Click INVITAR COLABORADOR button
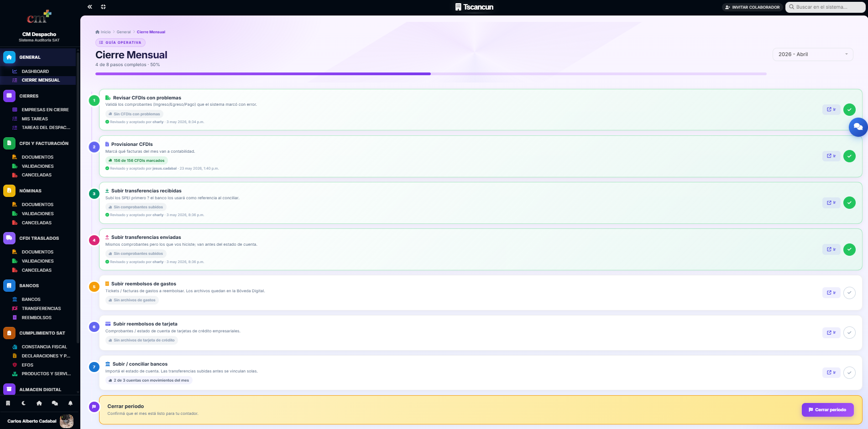868x429 pixels. [752, 7]
